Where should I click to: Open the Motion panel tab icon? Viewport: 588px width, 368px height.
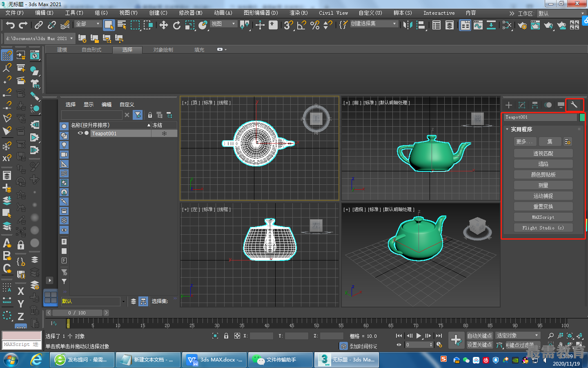pos(548,105)
